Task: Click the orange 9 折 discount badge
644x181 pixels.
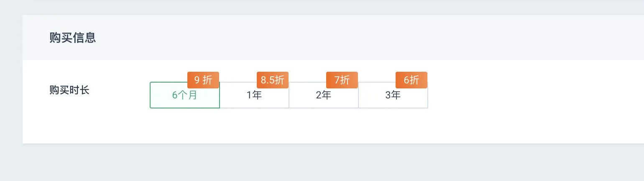Action: coord(203,80)
